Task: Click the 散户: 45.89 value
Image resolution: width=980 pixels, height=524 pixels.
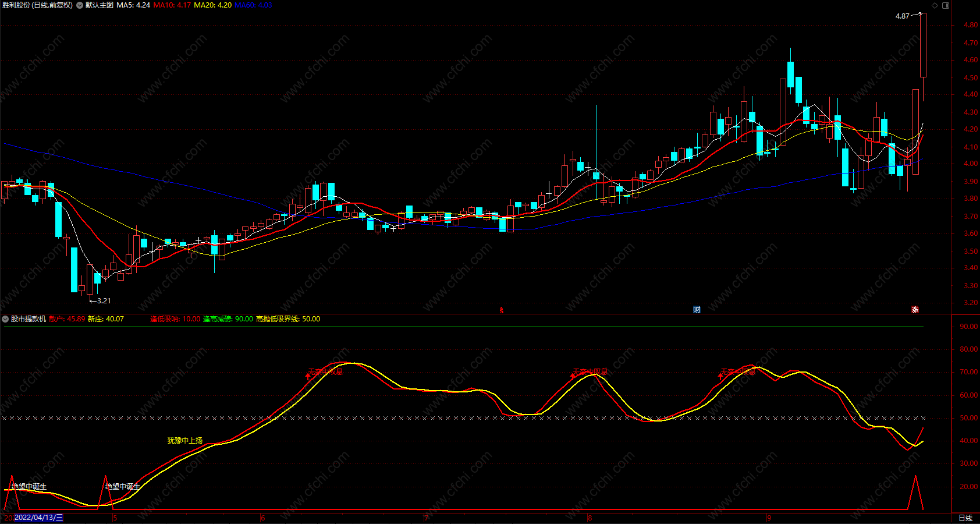Action: (67, 319)
